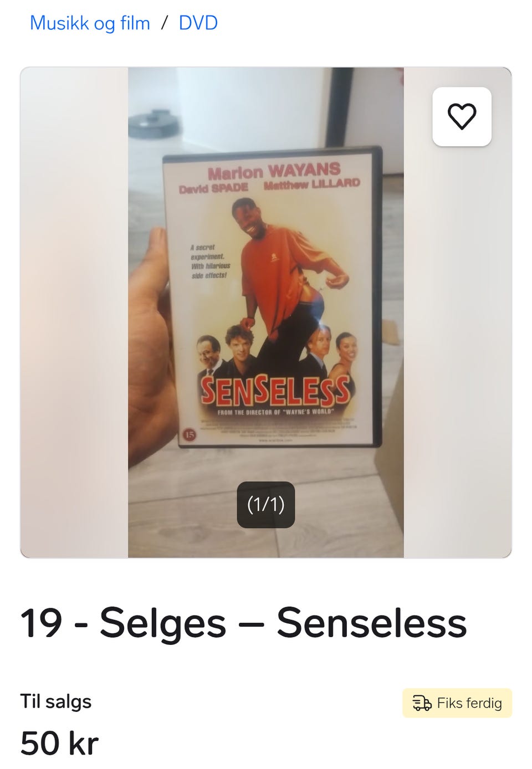The image size is (532, 769).
Task: Tap the SENSELESS title on the DVD cover
Action: click(x=275, y=390)
